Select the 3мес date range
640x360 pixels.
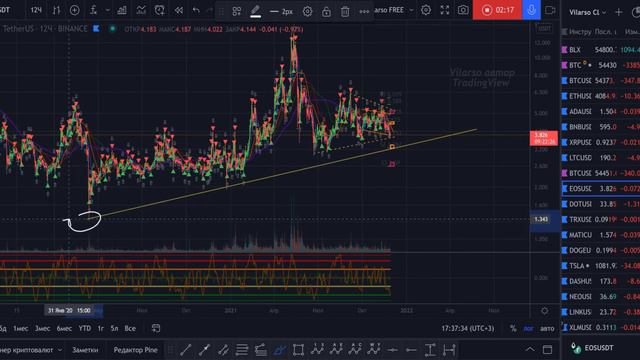pos(42,328)
